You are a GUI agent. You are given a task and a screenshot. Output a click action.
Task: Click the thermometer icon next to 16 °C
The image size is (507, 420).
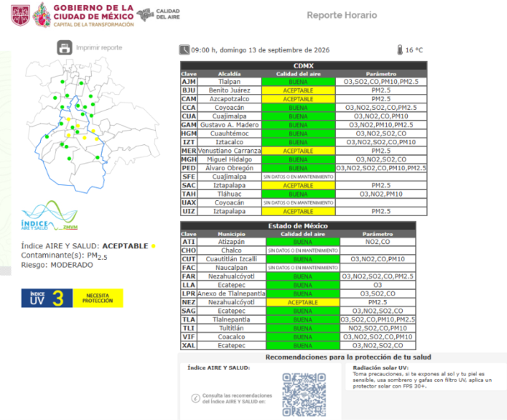pos(400,49)
